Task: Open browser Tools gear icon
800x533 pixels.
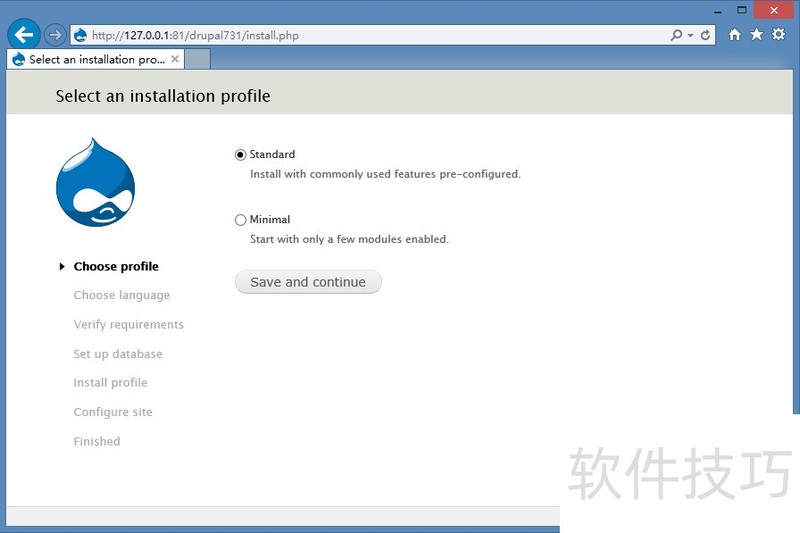Action: click(778, 34)
